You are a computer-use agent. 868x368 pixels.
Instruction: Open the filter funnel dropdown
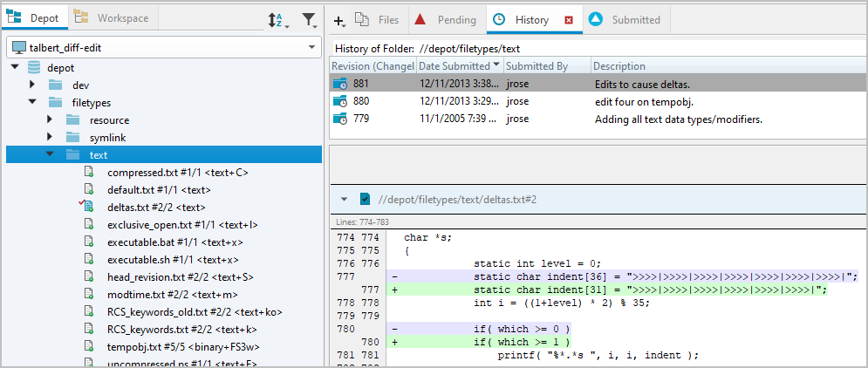309,19
